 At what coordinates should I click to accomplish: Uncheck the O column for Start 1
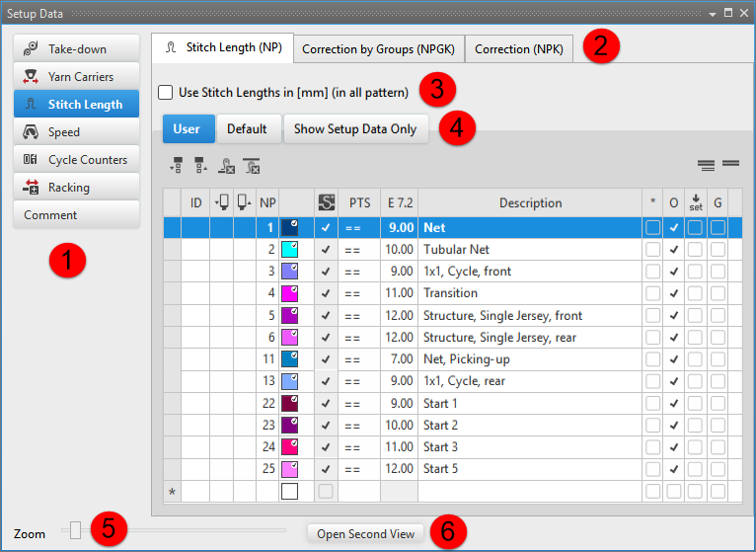[674, 404]
